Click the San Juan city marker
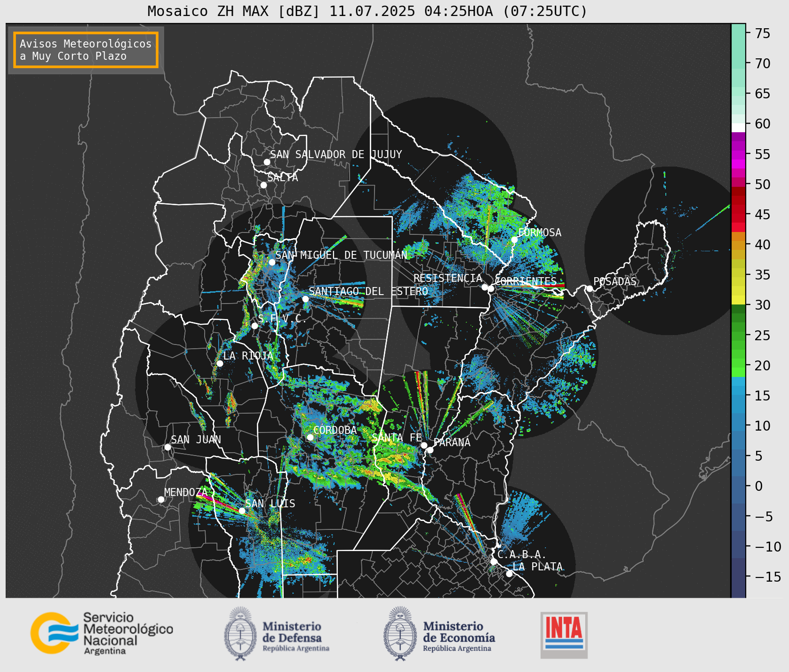 coord(167,447)
